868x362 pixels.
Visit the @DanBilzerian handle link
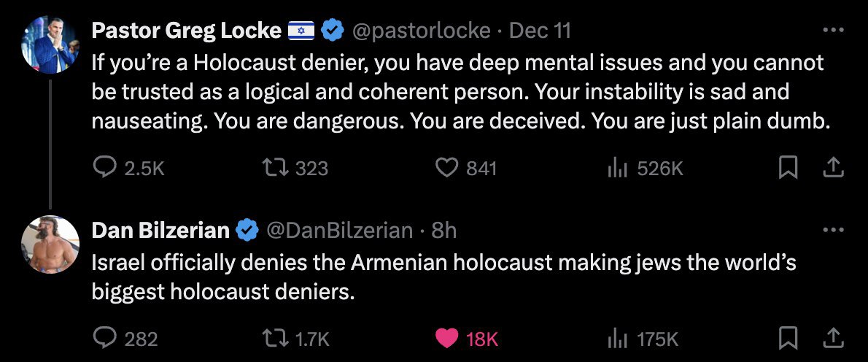click(340, 231)
